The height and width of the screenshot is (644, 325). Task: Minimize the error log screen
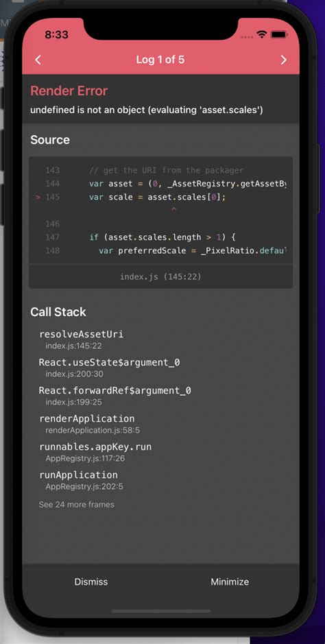point(230,582)
